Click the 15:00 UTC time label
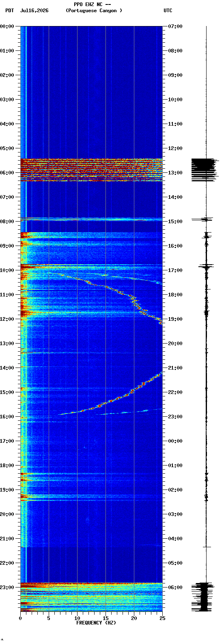224x644 pixels. click(175, 222)
